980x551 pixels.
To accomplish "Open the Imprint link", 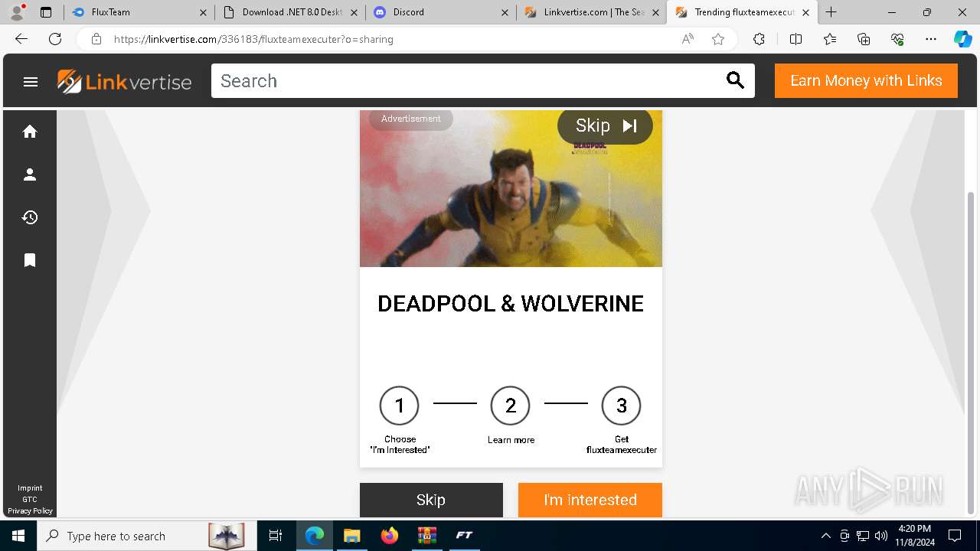I will (x=30, y=488).
